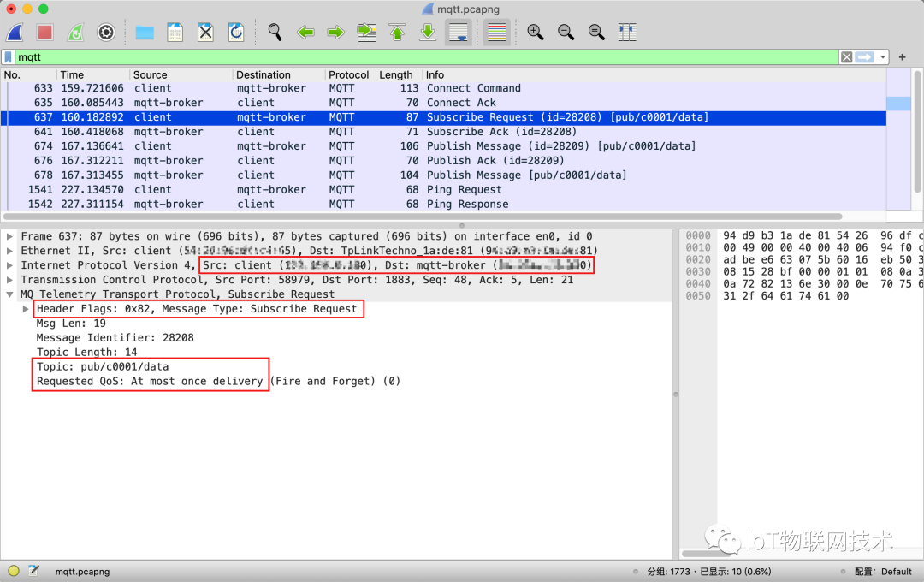924x582 pixels.
Task: Reload the capture file
Action: (x=236, y=33)
